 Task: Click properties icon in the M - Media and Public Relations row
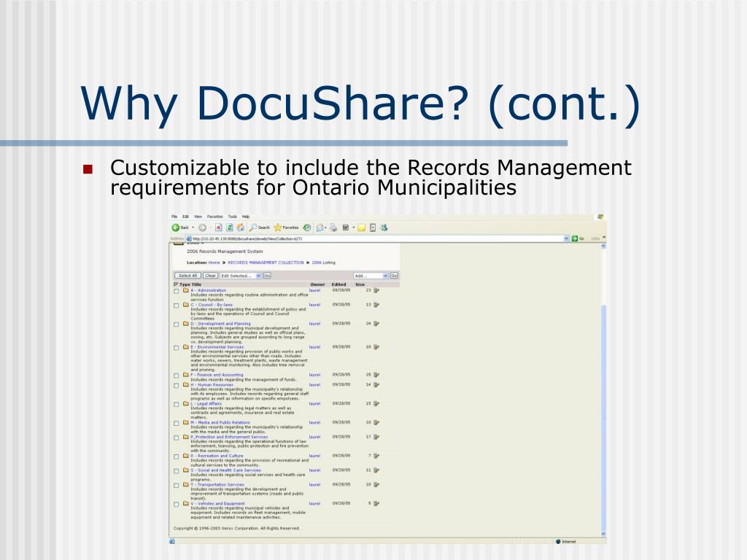point(376,422)
